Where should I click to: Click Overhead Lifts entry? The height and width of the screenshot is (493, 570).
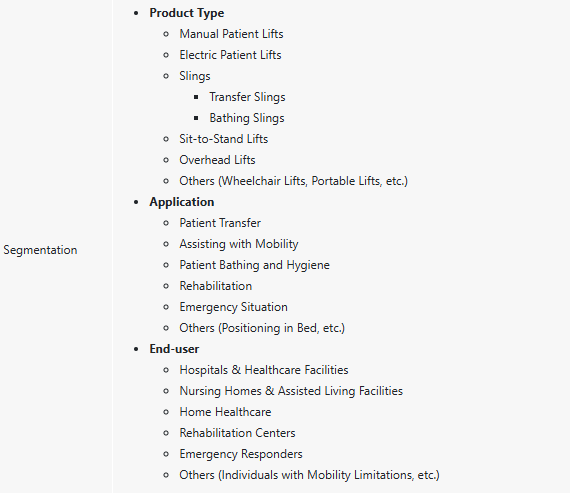tap(217, 160)
